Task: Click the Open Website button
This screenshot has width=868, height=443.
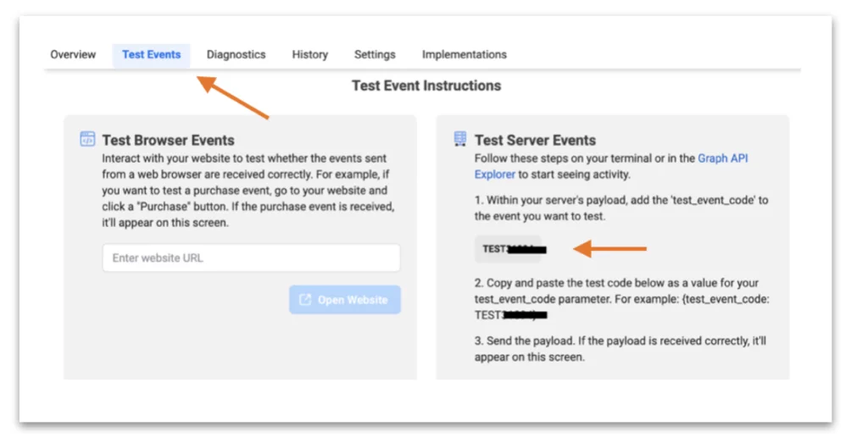Action: pos(345,300)
